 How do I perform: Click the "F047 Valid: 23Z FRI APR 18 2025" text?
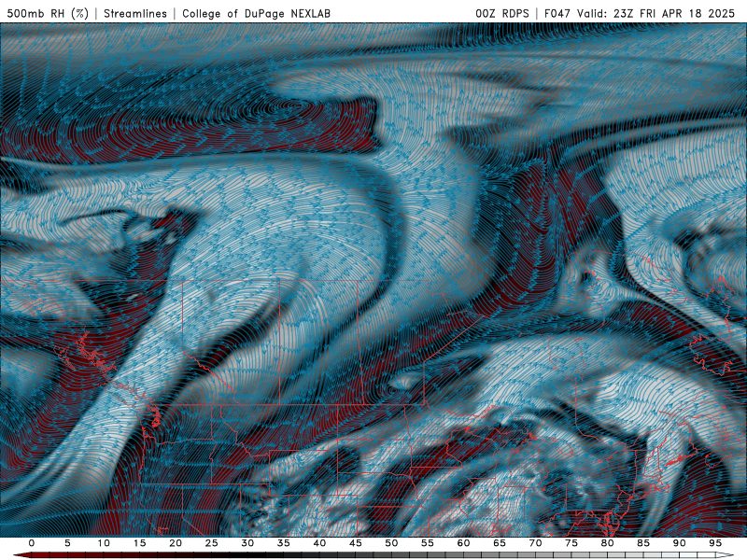click(640, 13)
